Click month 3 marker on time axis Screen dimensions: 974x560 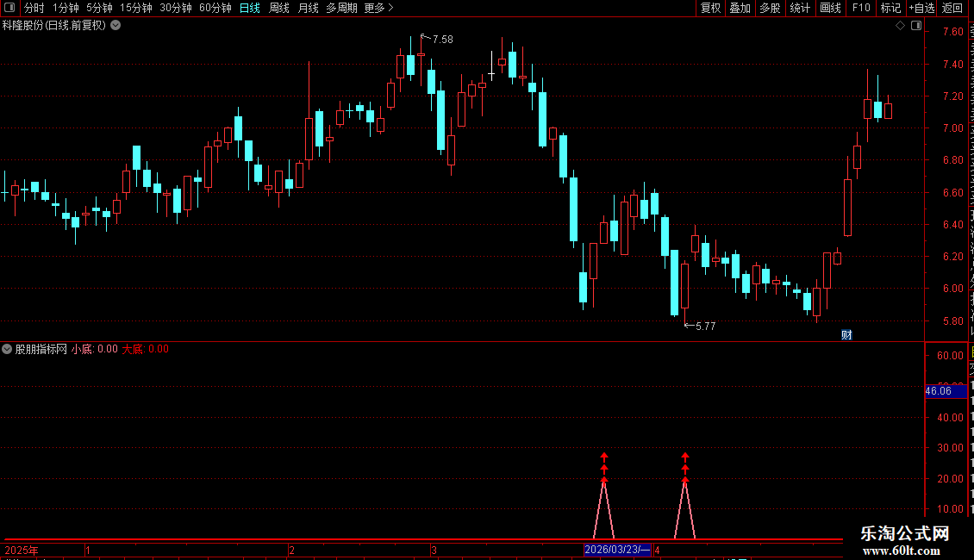click(x=434, y=550)
